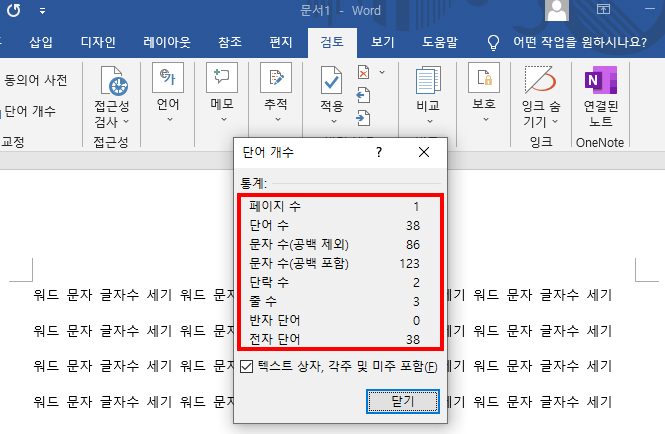
Task: Expand the 추적 dropdown arrow
Action: coord(278,120)
